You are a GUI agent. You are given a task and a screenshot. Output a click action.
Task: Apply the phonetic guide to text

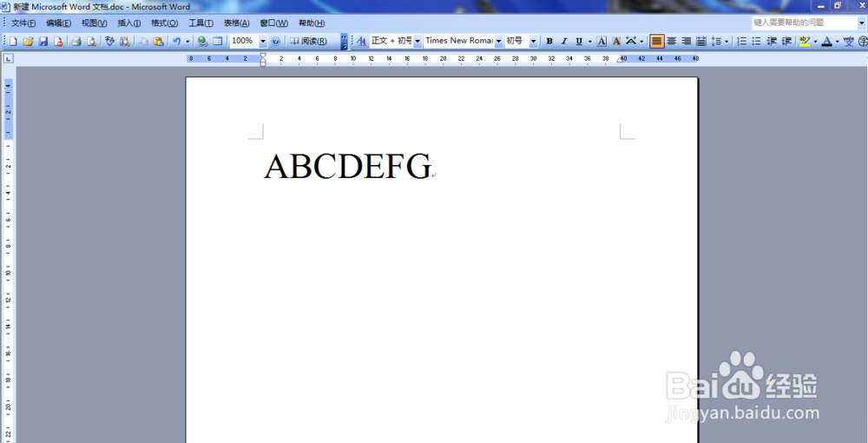click(849, 41)
